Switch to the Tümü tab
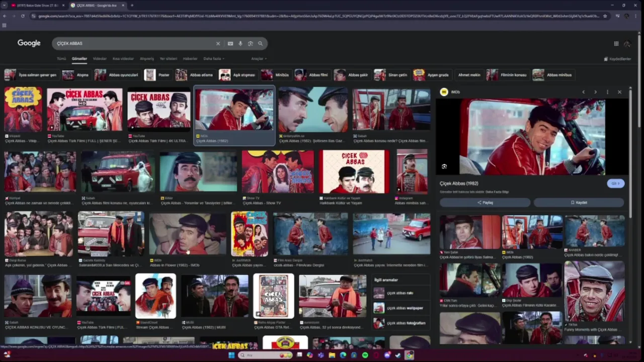This screenshot has height=362, width=644. click(x=61, y=59)
